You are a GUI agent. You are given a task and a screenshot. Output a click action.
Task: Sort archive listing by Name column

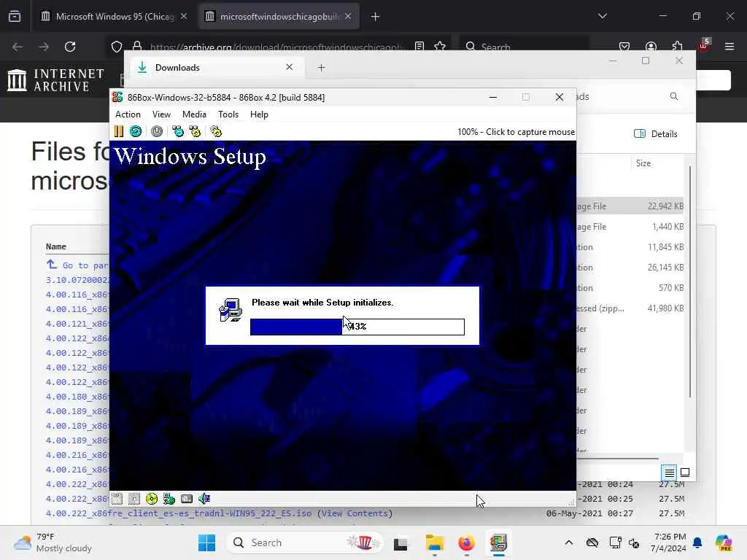coord(55,246)
